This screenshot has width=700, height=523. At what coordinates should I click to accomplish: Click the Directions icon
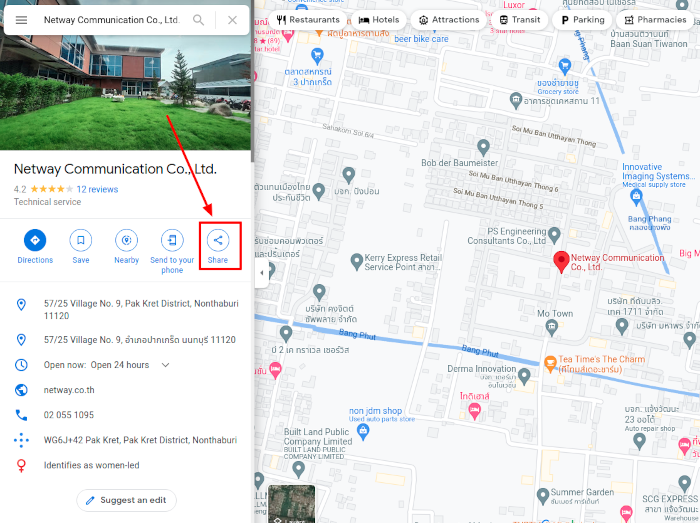tap(35, 240)
